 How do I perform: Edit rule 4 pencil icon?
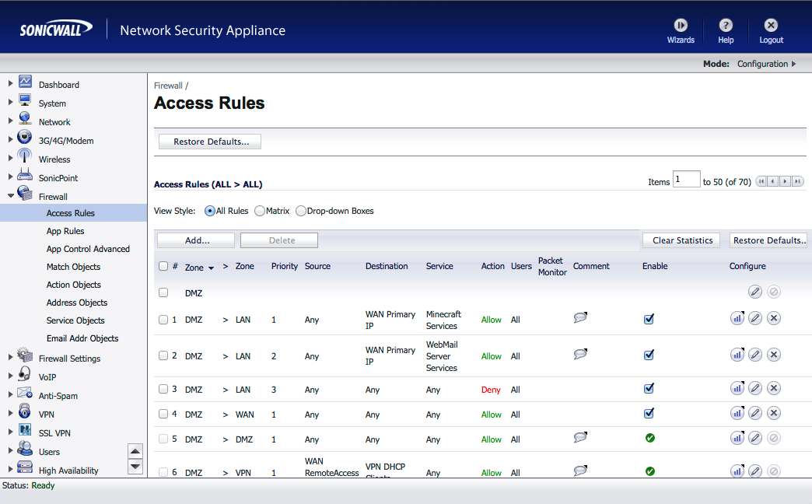755,413
